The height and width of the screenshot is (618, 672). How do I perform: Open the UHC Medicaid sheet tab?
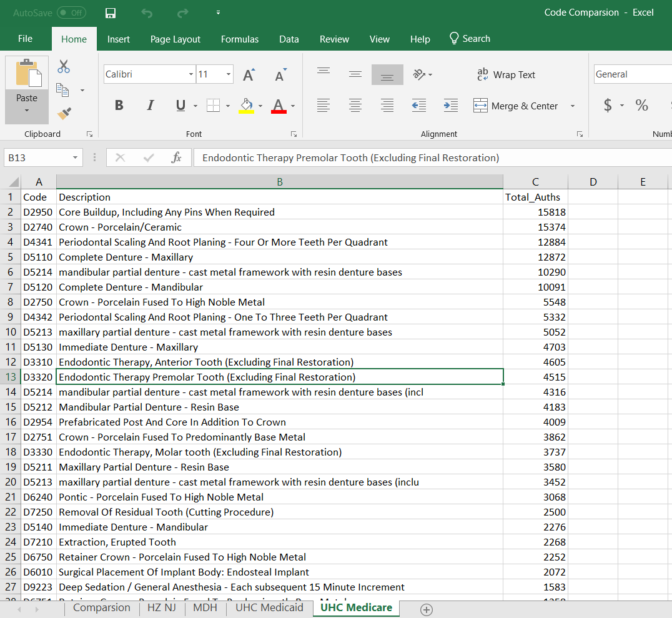[x=269, y=607]
